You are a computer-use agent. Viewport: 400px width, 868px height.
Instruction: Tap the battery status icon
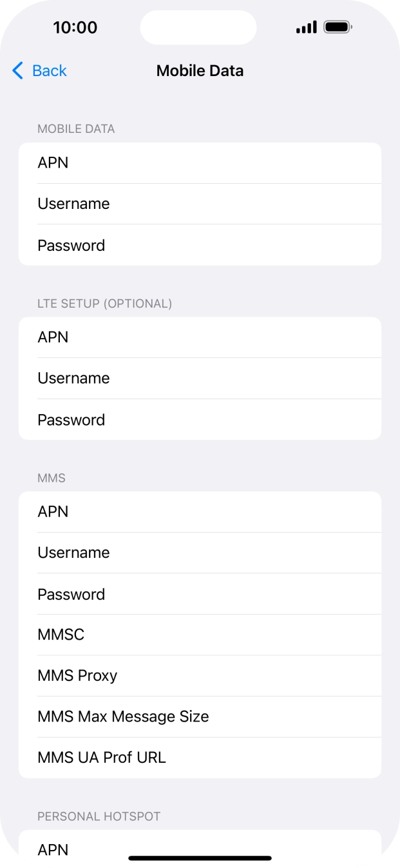click(338, 26)
